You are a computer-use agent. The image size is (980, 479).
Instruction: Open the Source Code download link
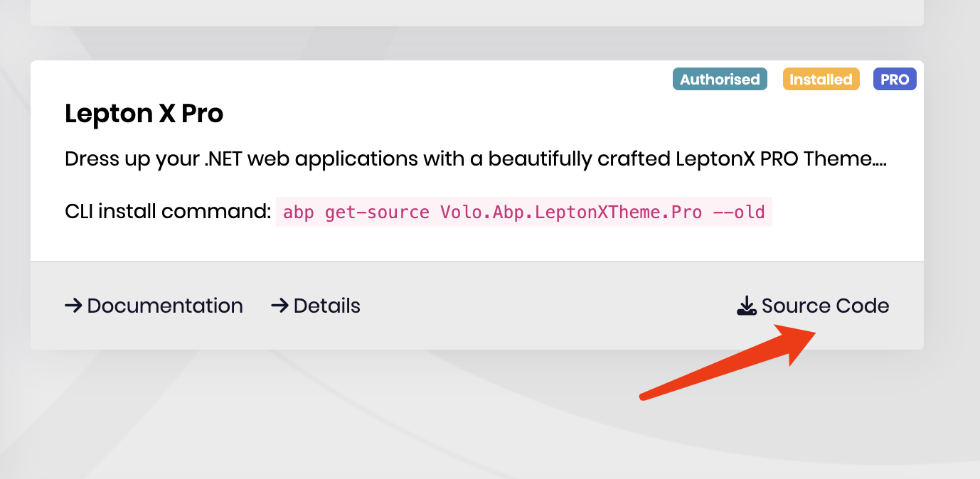coord(825,306)
